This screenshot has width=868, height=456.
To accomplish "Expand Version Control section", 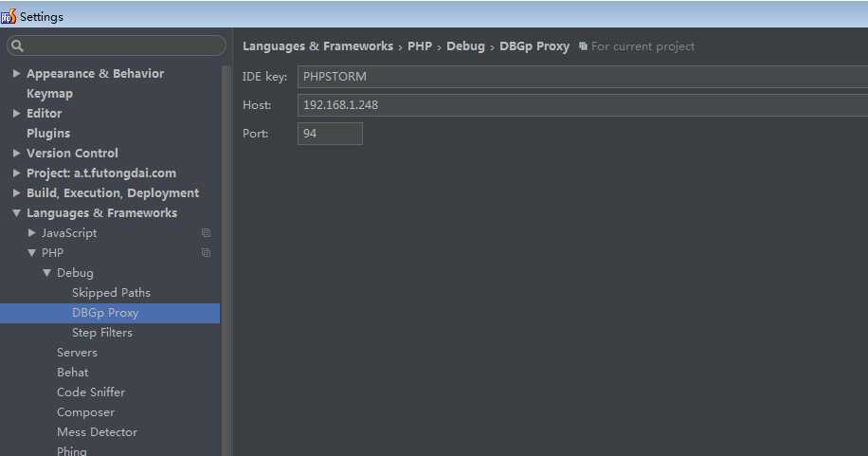I will [17, 153].
